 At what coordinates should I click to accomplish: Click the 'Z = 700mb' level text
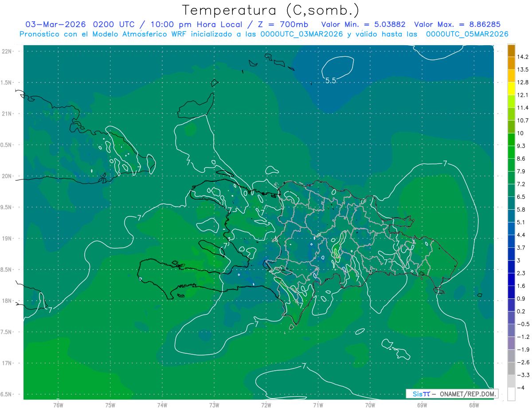284,24
